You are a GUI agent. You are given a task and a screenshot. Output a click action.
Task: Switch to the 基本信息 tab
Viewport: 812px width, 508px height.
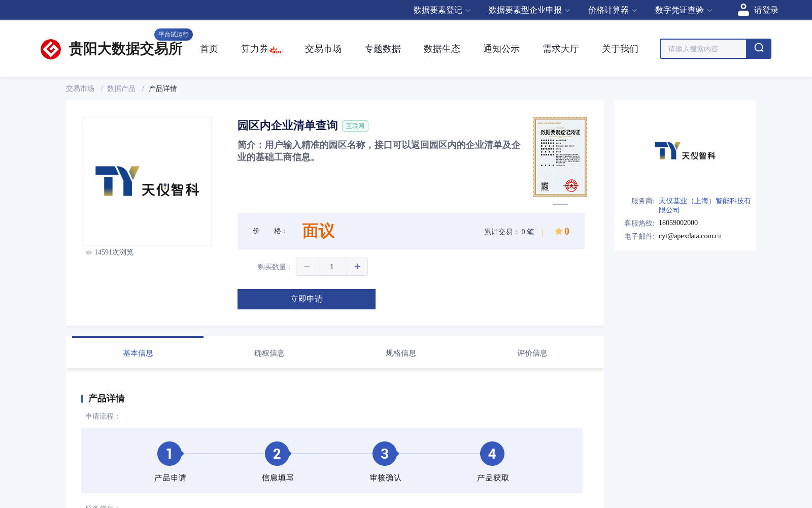(x=138, y=353)
